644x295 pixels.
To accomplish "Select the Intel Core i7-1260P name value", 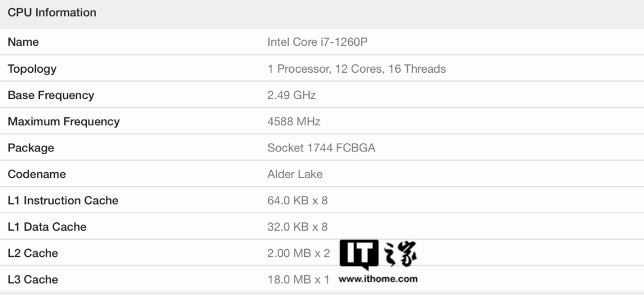I will pyautogui.click(x=321, y=42).
